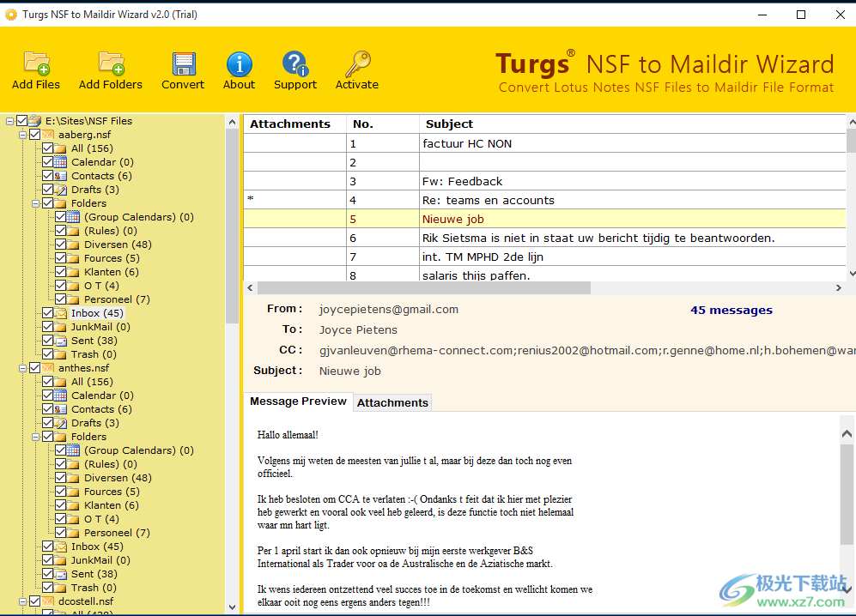Select the O T (4) folder under anthes.nsf

(x=101, y=519)
